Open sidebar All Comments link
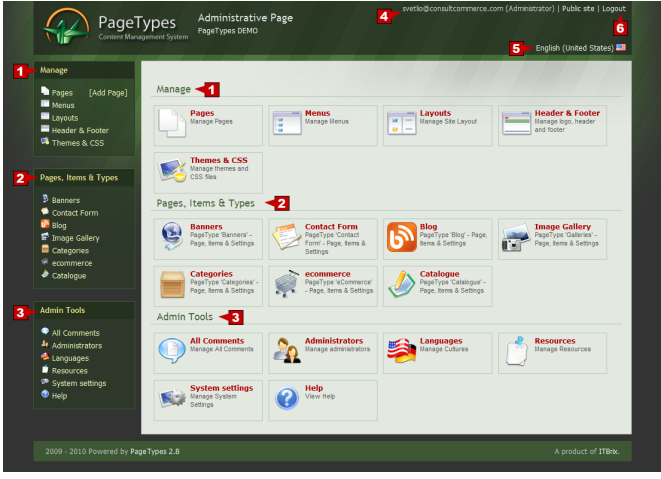This screenshot has width=661, height=479. point(75,334)
